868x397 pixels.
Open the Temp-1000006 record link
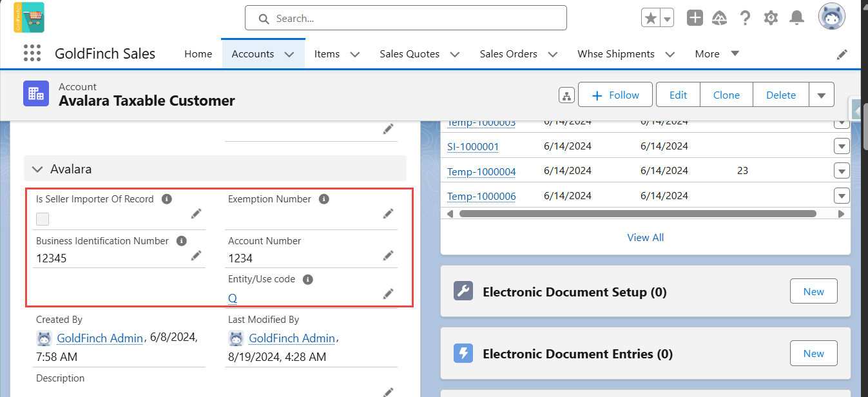[481, 196]
